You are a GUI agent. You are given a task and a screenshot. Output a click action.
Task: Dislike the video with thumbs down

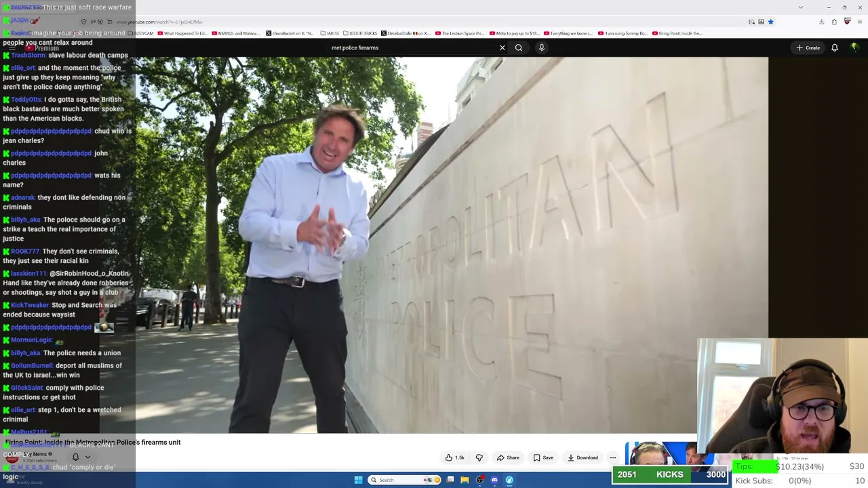[479, 457]
